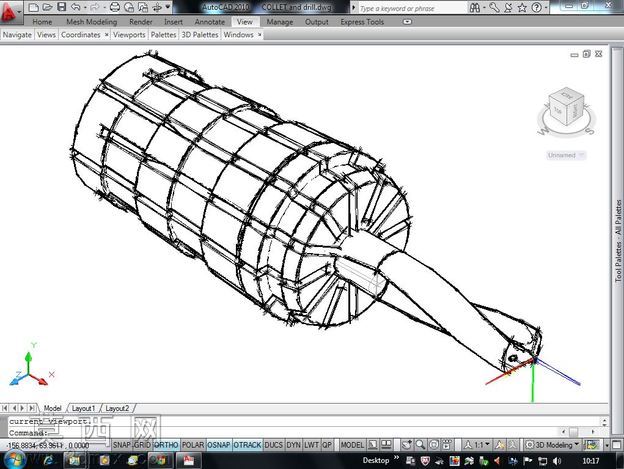Toggle GRID display in status bar
The image size is (624, 469).
click(142, 445)
